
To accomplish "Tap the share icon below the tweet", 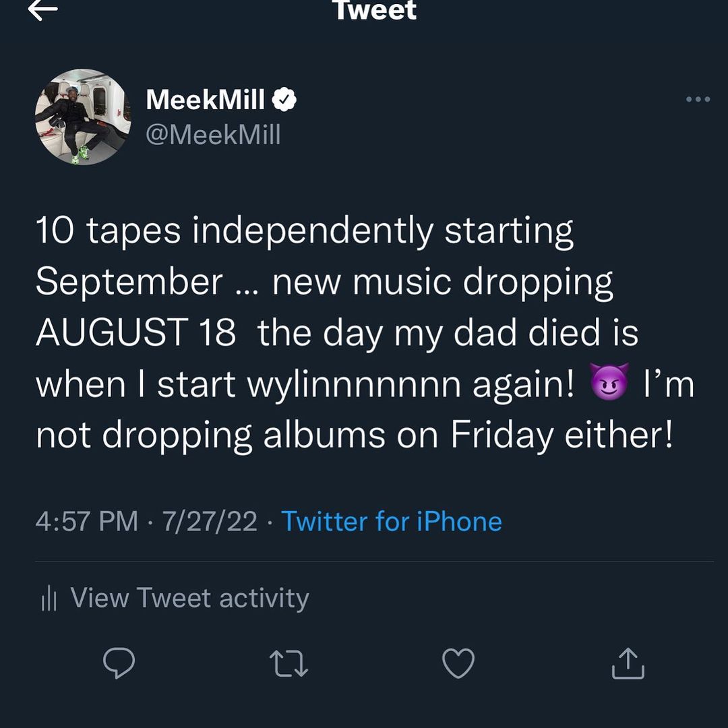I will [x=628, y=663].
